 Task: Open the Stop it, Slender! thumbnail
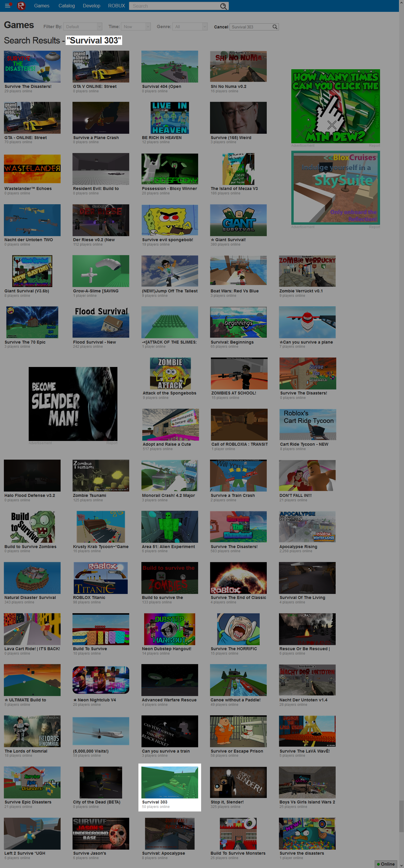(x=238, y=782)
